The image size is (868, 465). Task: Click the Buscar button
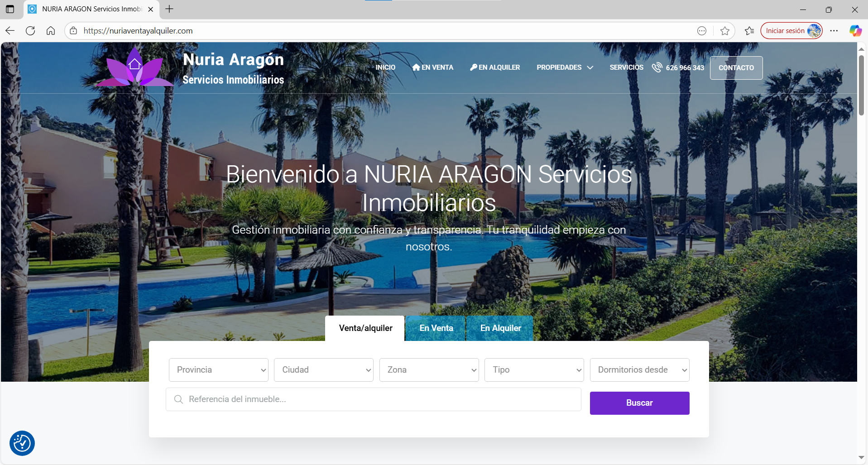click(639, 403)
